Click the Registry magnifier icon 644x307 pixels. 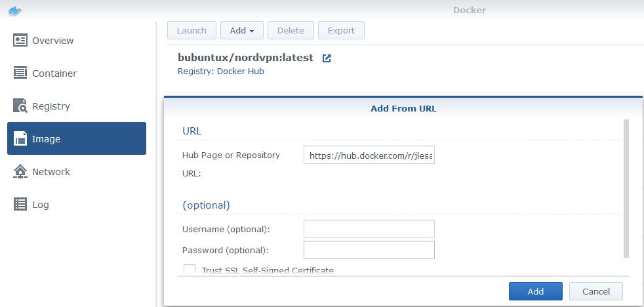[x=20, y=106]
